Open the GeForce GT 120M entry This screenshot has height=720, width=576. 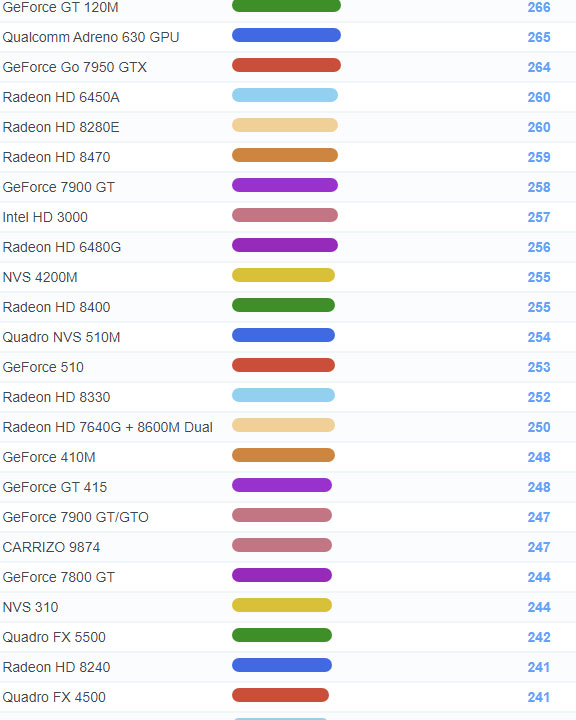click(x=61, y=7)
